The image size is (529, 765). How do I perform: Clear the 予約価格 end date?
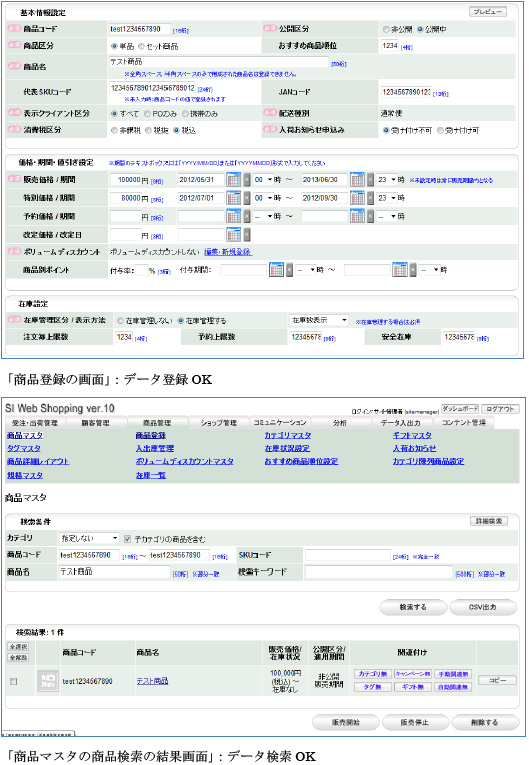pos(370,216)
